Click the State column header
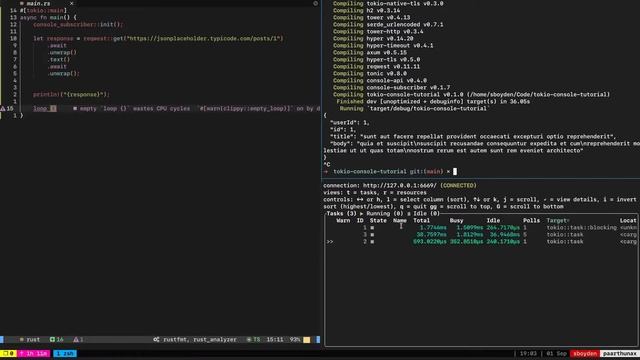 [378, 220]
